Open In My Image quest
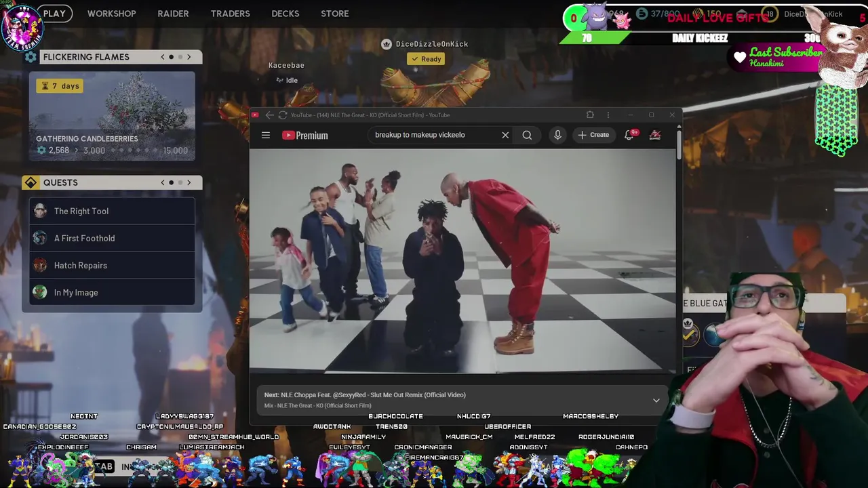The height and width of the screenshot is (488, 868). point(112,292)
